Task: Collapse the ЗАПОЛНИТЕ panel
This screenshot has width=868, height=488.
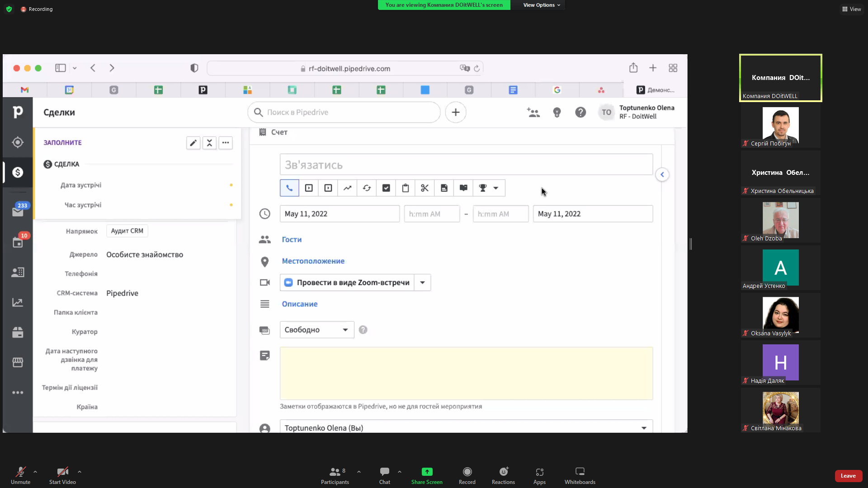Action: tap(209, 143)
